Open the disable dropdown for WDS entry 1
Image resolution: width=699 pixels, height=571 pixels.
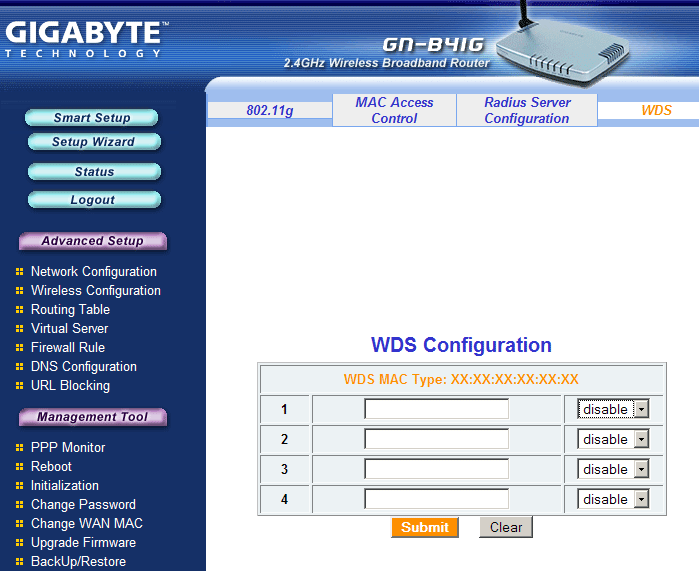[x=613, y=409]
